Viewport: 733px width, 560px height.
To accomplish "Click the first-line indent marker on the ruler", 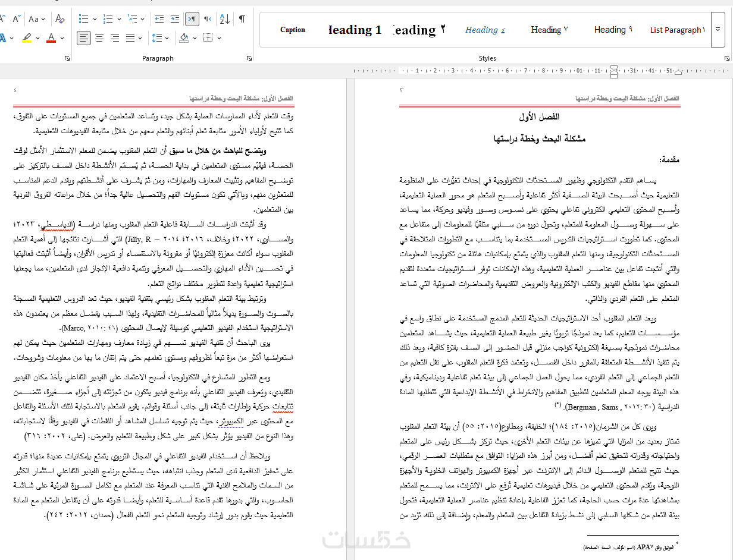I will point(615,68).
